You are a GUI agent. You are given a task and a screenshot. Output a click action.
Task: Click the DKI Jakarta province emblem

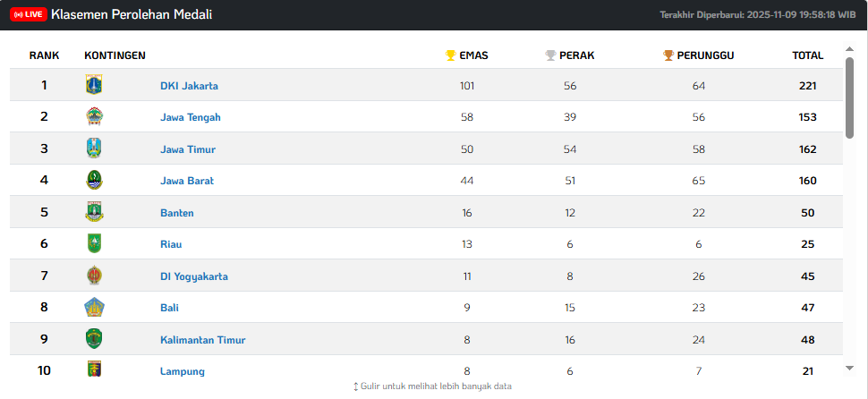pos(94,85)
